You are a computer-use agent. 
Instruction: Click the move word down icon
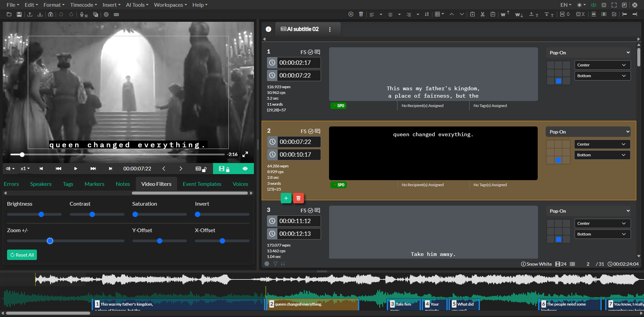point(519,14)
